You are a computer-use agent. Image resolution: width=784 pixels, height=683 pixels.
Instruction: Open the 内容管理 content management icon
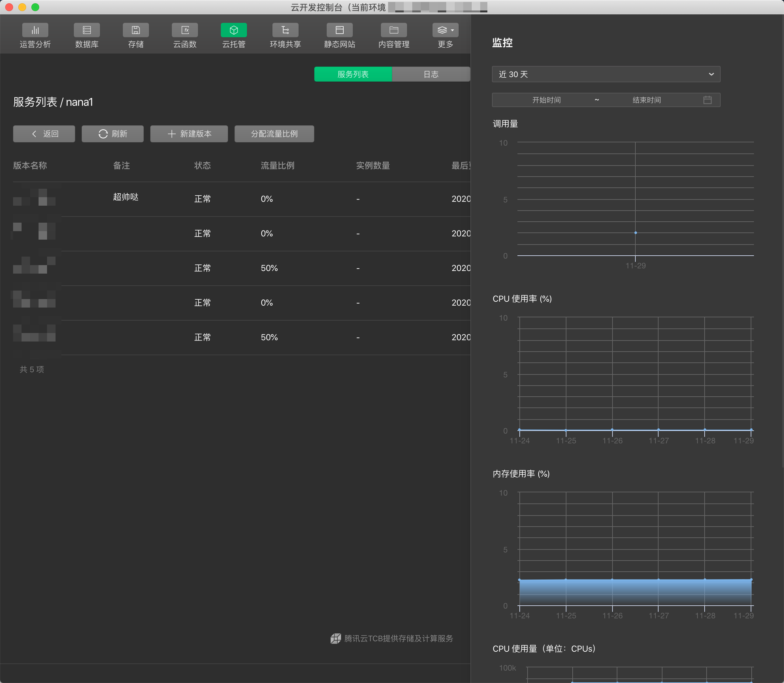(394, 30)
